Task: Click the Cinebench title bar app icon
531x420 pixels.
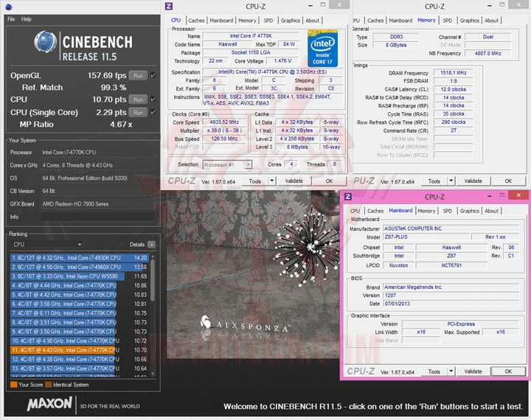Action: (9, 7)
